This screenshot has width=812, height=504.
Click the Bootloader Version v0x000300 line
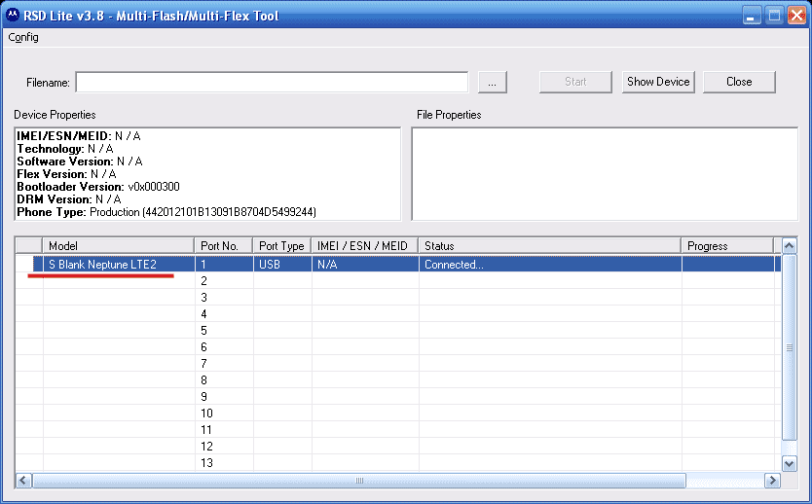point(98,187)
